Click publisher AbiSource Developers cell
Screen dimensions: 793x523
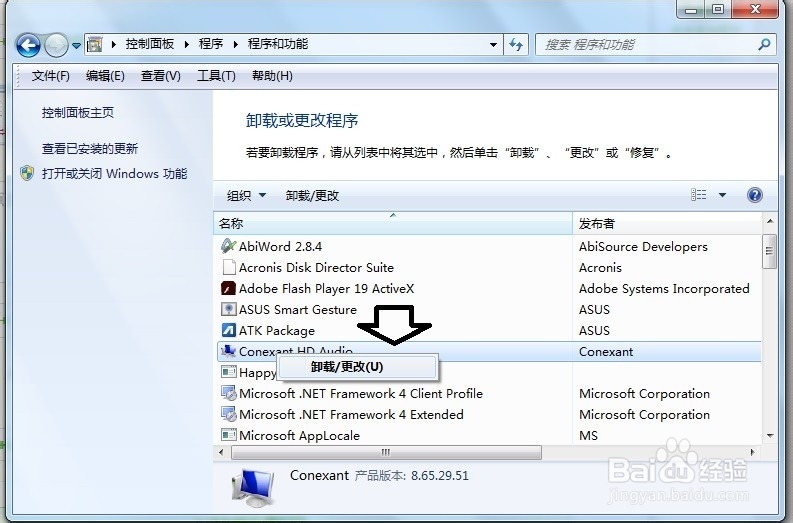coord(643,246)
